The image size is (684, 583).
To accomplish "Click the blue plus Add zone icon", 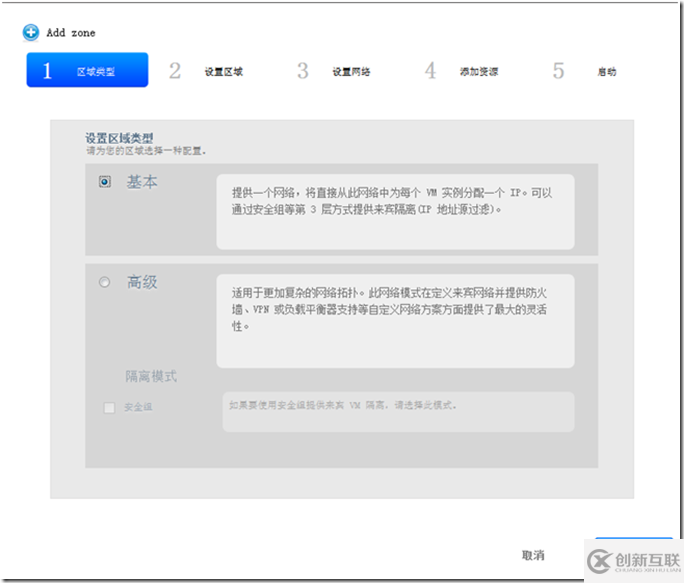I will click(x=31, y=32).
